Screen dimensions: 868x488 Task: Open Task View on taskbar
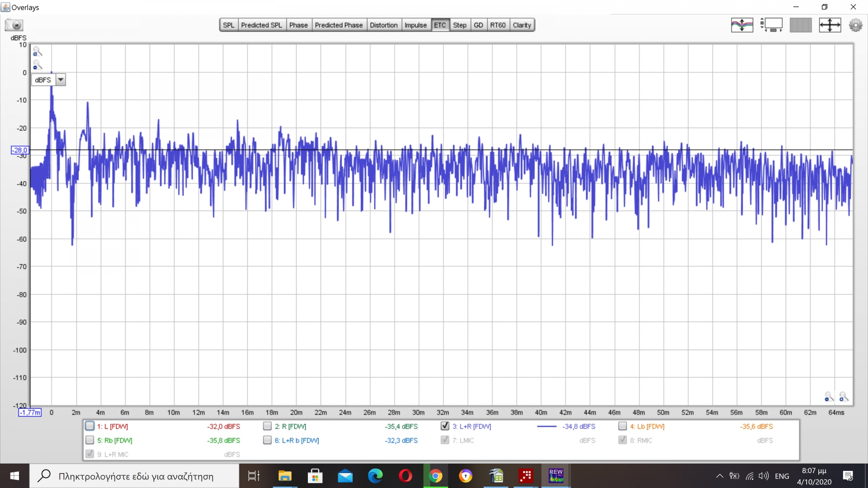tap(254, 476)
